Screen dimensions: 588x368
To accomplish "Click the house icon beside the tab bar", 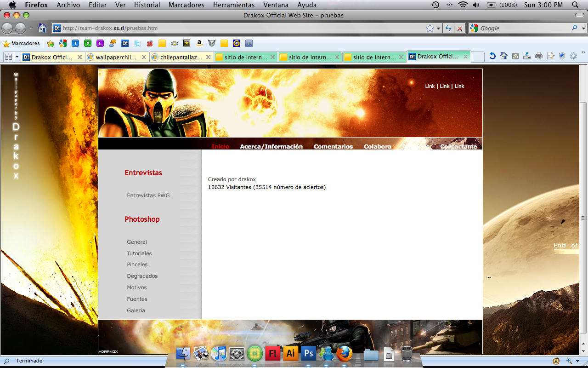I will [x=504, y=56].
